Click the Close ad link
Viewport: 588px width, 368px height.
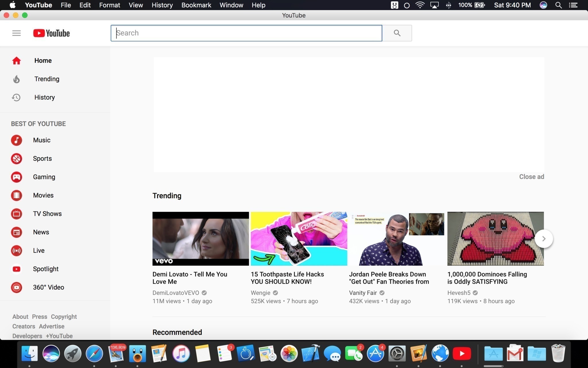(531, 177)
